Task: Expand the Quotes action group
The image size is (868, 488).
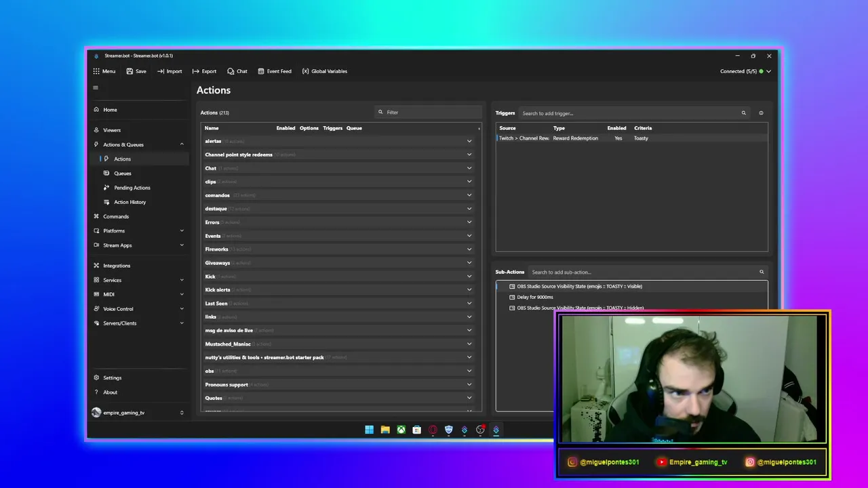Action: click(469, 399)
